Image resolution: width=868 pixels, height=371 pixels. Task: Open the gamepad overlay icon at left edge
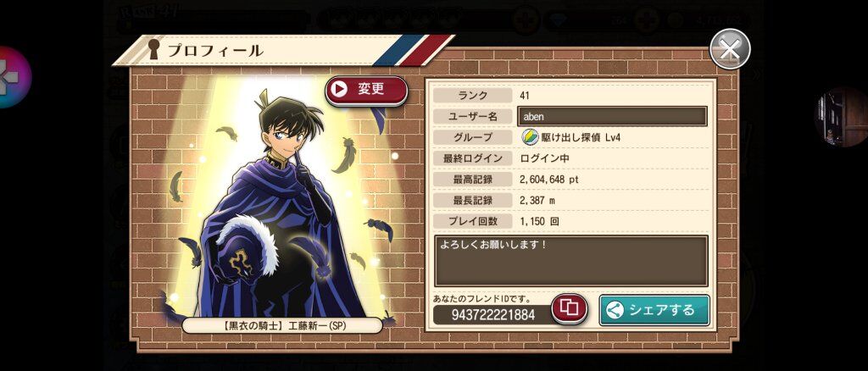pos(14,77)
